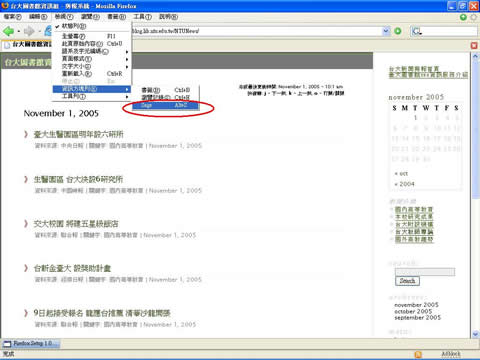Click into the sidebar search text field
The width and height of the screenshot is (480, 360).
coord(425,272)
